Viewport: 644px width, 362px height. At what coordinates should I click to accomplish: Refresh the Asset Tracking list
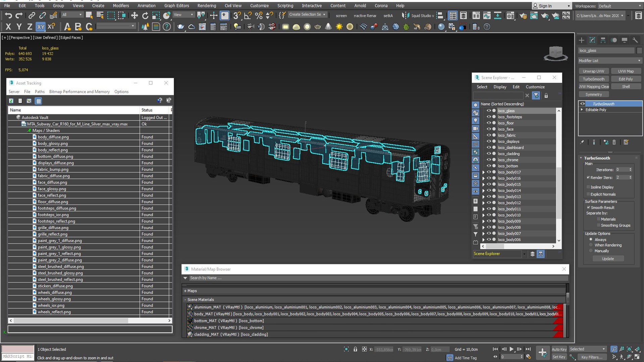point(11,101)
